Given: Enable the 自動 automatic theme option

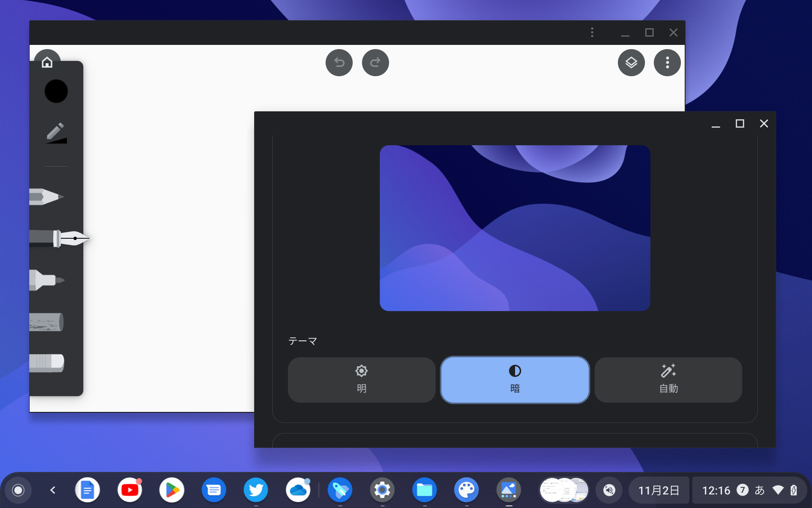Looking at the screenshot, I should pyautogui.click(x=668, y=380).
